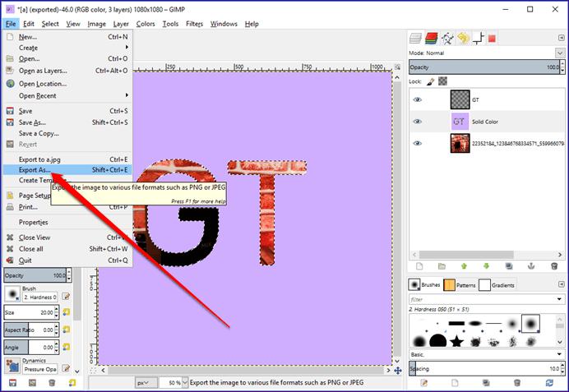The image size is (569, 392).
Task: Choose Save a Copy... menu entry
Action: point(67,133)
